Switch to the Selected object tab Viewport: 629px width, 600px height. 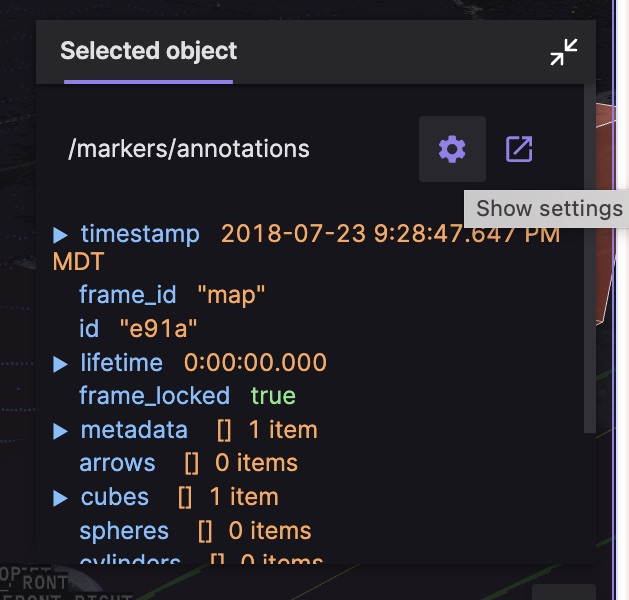pos(148,51)
